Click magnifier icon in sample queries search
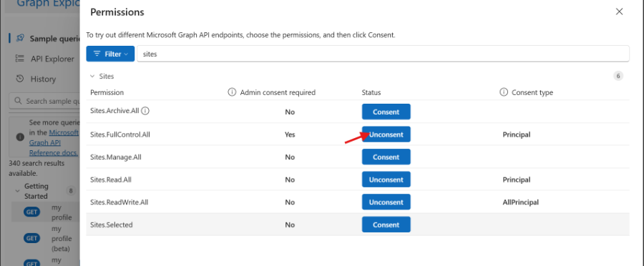 tap(18, 101)
